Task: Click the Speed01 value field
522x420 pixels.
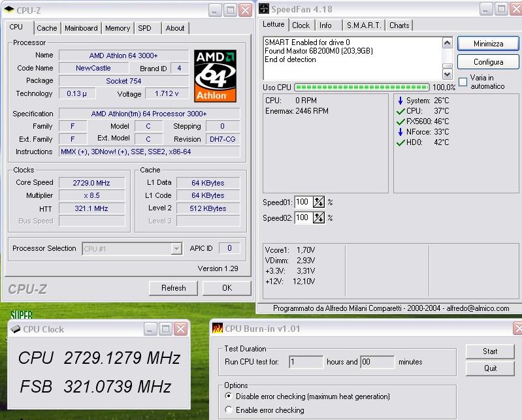Action: pos(303,202)
